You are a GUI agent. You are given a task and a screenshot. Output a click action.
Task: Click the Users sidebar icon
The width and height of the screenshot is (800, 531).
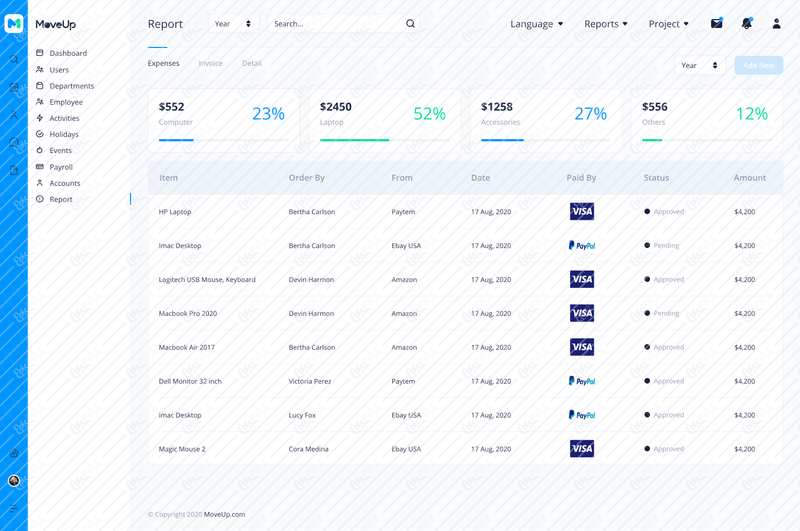(x=40, y=69)
